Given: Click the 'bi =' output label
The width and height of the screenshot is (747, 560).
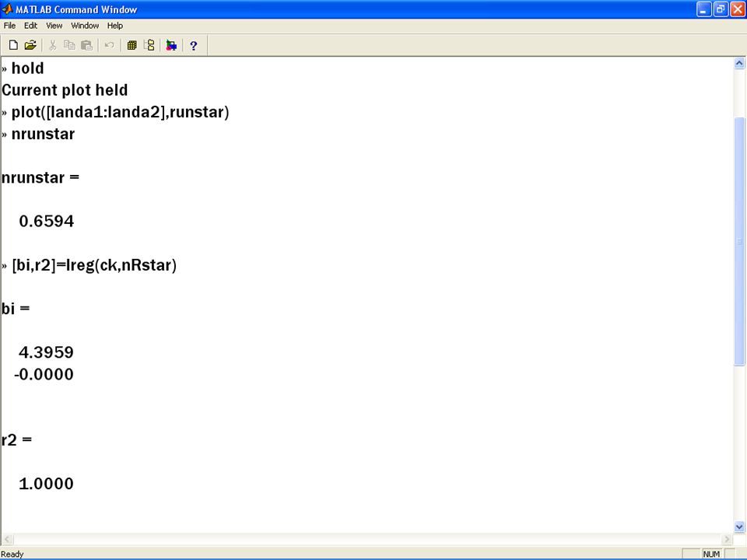Looking at the screenshot, I should (16, 309).
